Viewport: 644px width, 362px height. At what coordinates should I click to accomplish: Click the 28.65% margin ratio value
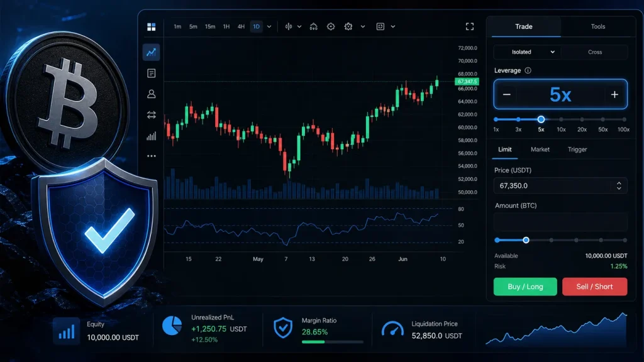click(314, 332)
